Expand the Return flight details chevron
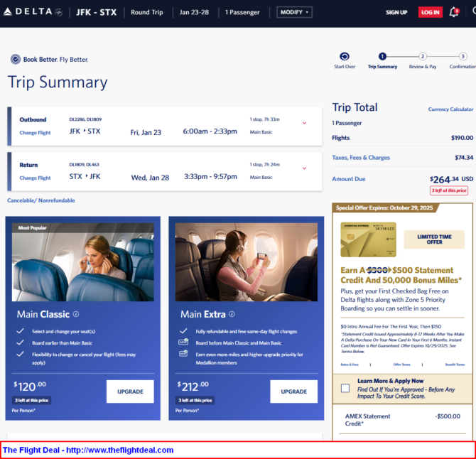The image size is (476, 459). [x=304, y=168]
